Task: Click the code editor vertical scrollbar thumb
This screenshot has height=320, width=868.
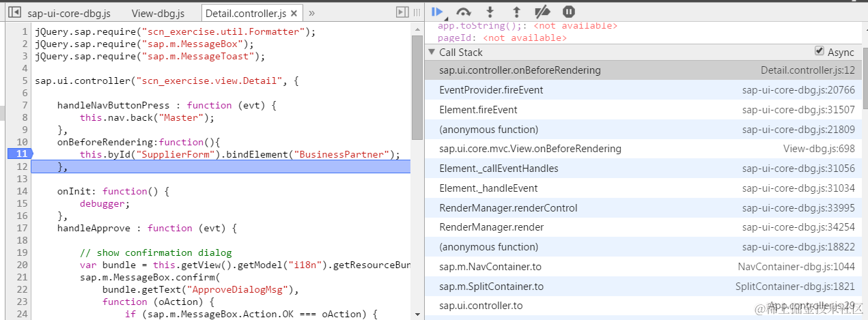Action: [417, 87]
